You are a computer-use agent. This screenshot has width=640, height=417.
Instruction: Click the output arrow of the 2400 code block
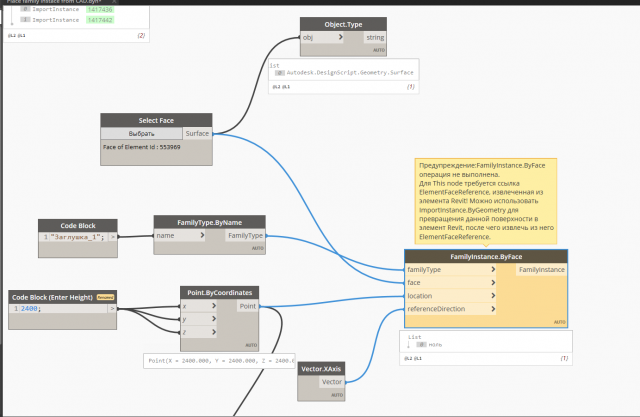pos(112,308)
